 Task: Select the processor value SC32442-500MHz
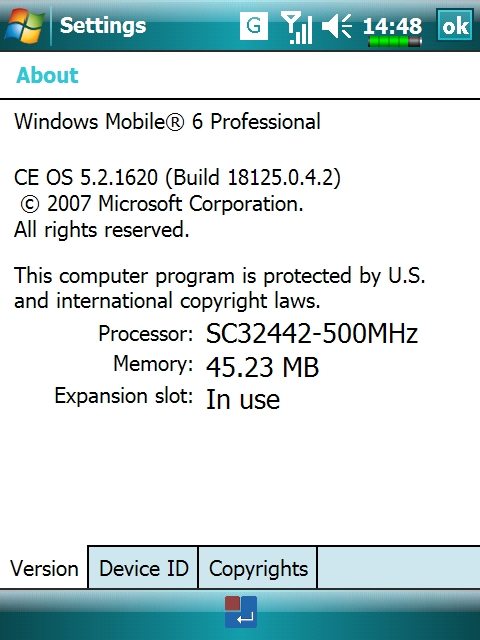[x=312, y=333]
